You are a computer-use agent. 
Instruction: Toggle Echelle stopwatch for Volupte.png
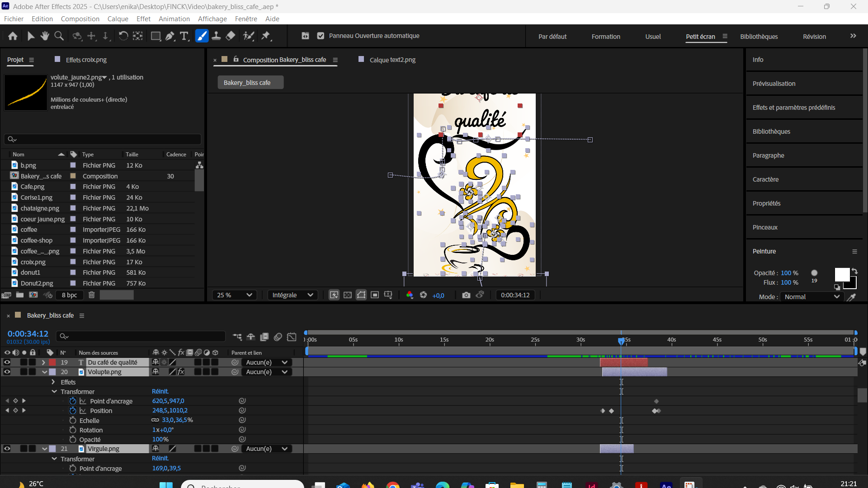point(73,420)
